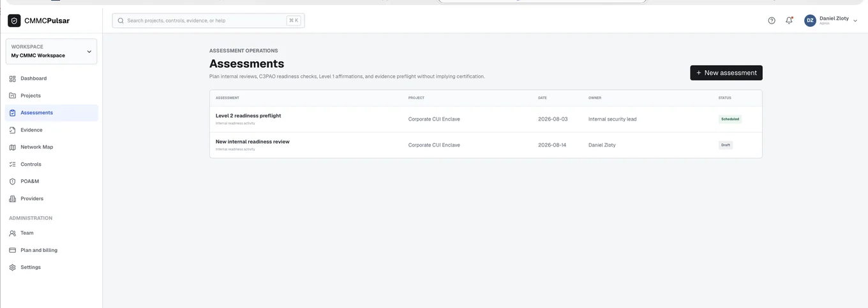Click the Network Map icon
The width and height of the screenshot is (868, 308).
(x=12, y=147)
